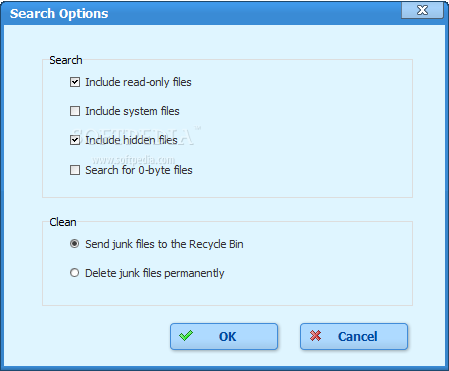Dismiss the dialog with Cancel button
The width and height of the screenshot is (449, 371).
tap(354, 336)
